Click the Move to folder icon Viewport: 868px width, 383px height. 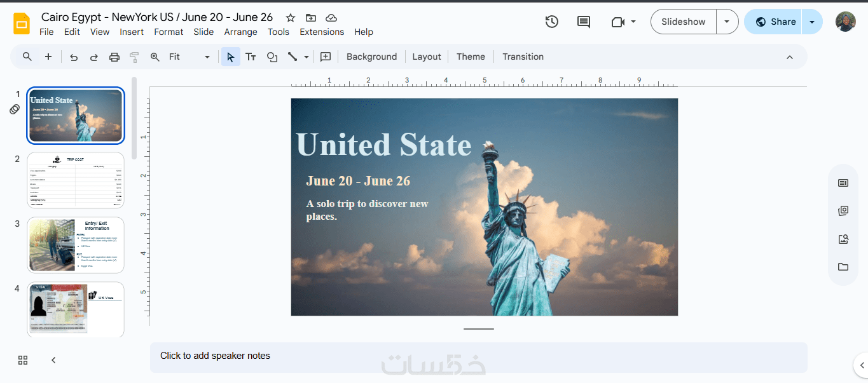point(310,18)
